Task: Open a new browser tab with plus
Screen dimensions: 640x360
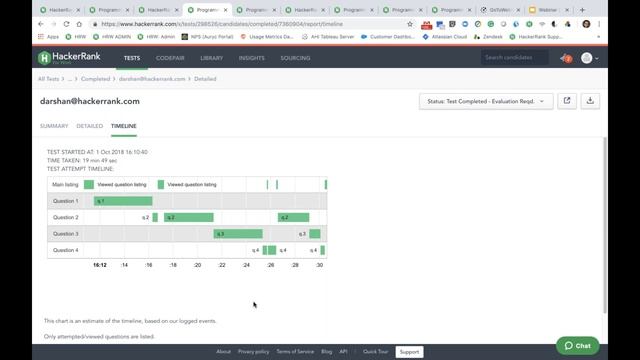Action: [582, 9]
